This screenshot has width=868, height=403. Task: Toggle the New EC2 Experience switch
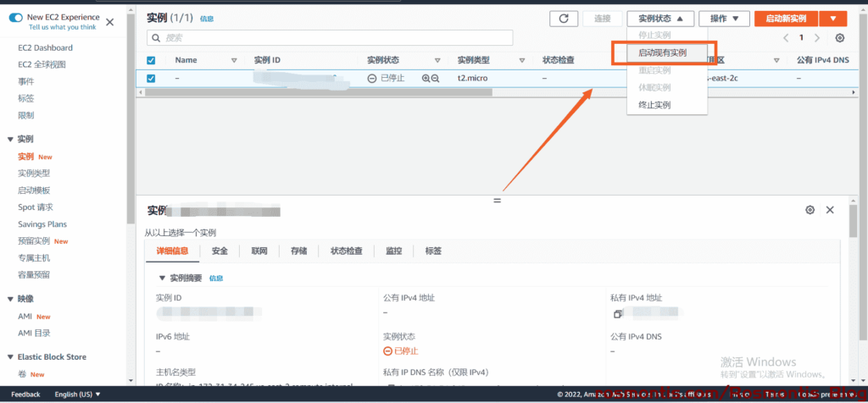pos(15,18)
